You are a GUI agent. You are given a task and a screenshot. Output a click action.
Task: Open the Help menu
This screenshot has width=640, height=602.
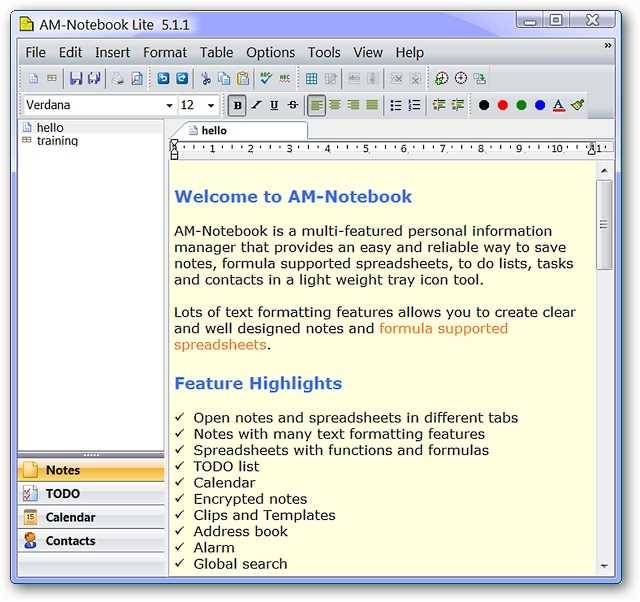pos(409,53)
